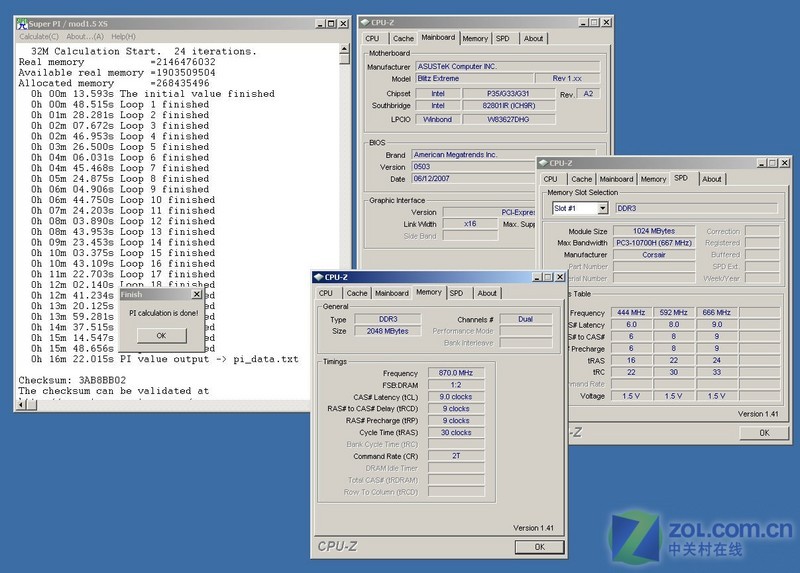Click the x16 Link Width field
This screenshot has width=800, height=573.
470,223
